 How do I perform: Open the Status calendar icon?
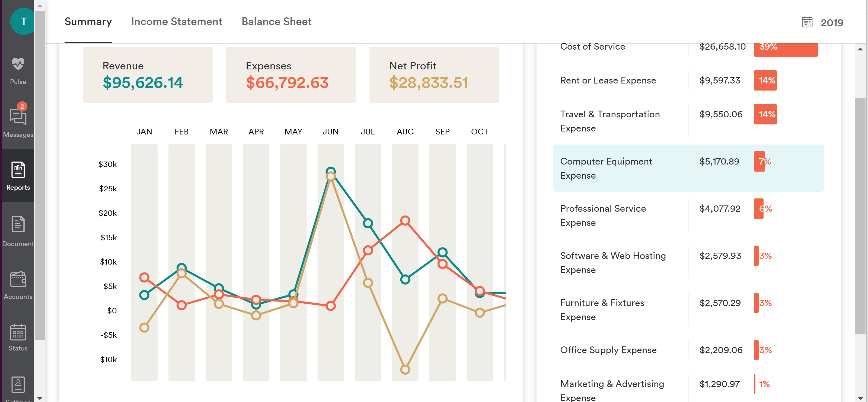coord(18,333)
